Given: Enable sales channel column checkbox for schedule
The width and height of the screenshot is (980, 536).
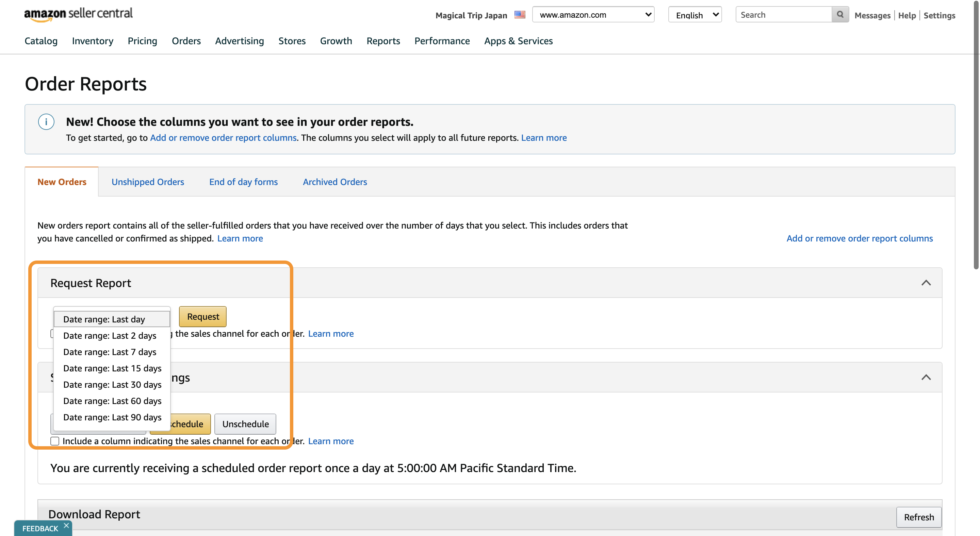Looking at the screenshot, I should [x=55, y=441].
